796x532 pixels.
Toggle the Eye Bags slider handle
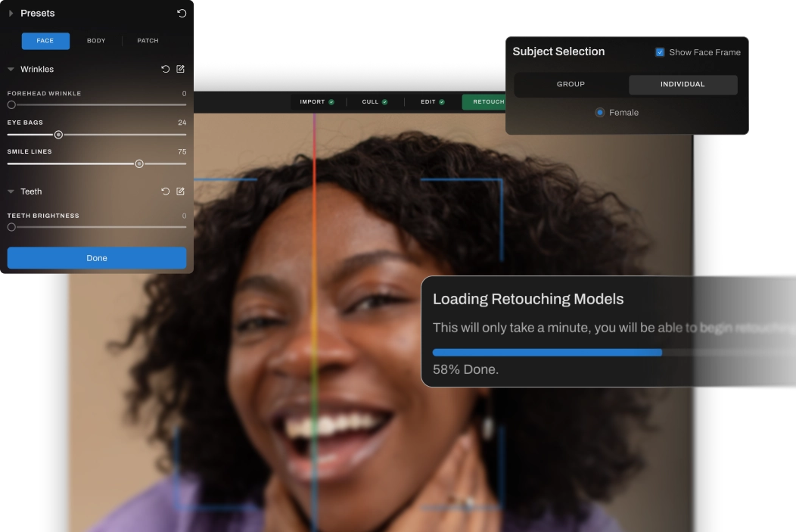click(58, 134)
